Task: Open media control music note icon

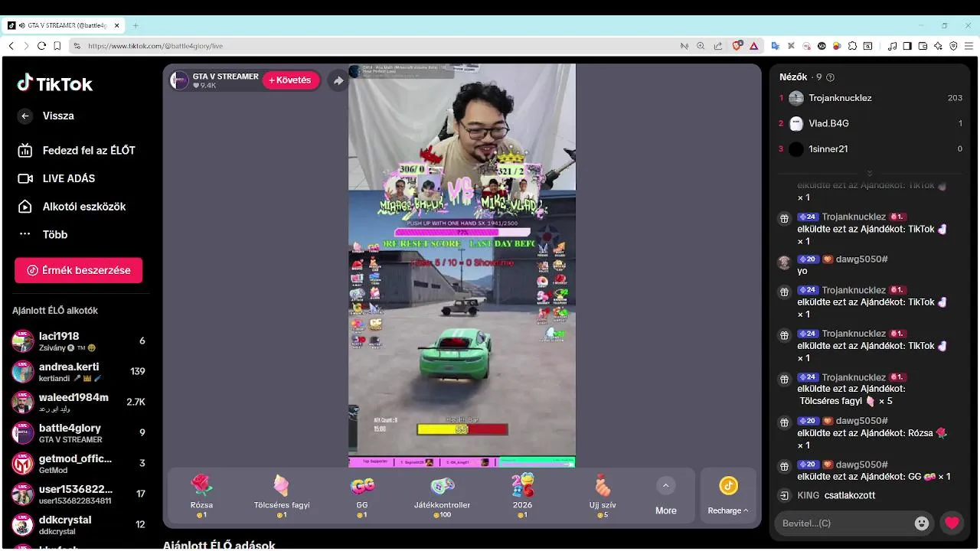Action: click(892, 46)
